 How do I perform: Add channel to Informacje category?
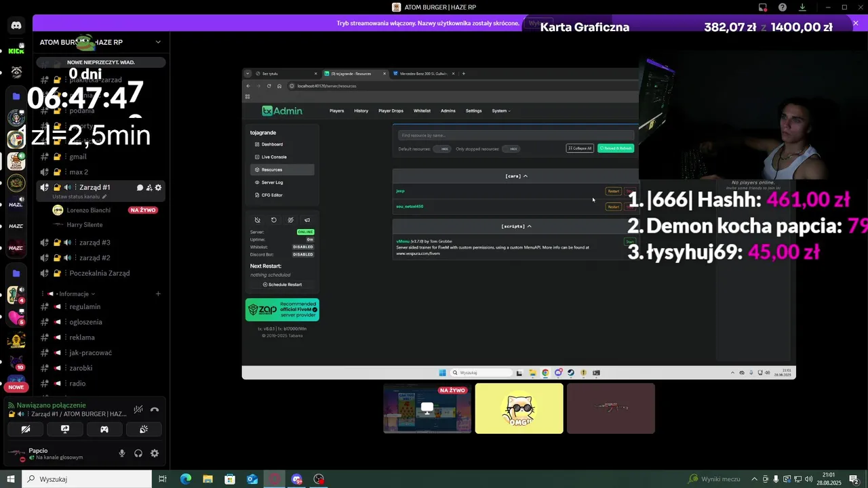click(x=158, y=293)
